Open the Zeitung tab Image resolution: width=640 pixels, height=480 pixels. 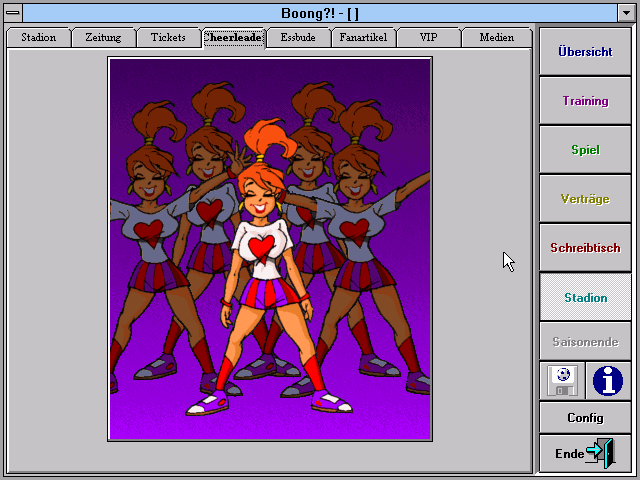[x=103, y=38]
